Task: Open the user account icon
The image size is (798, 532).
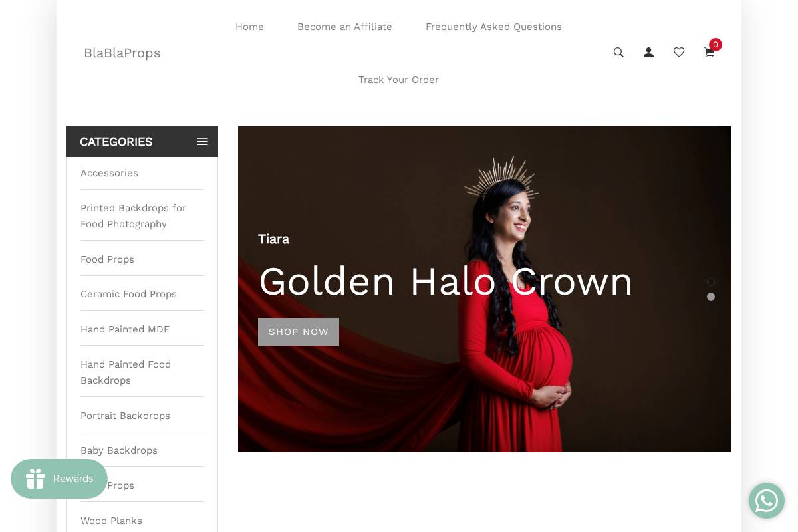Action: pos(648,53)
